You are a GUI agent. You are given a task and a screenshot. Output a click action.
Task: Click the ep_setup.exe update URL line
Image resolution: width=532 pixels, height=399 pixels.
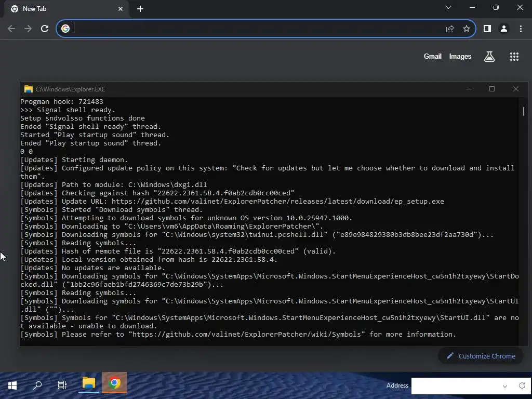tap(232, 201)
